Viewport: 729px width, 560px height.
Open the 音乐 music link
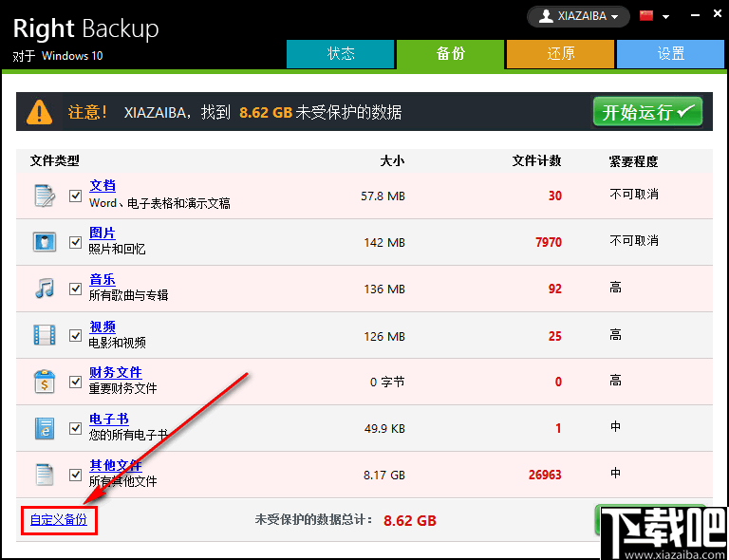(103, 279)
